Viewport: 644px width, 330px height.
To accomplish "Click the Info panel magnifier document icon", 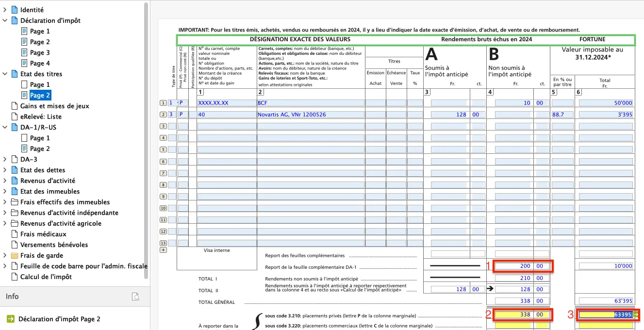I will click(136, 297).
